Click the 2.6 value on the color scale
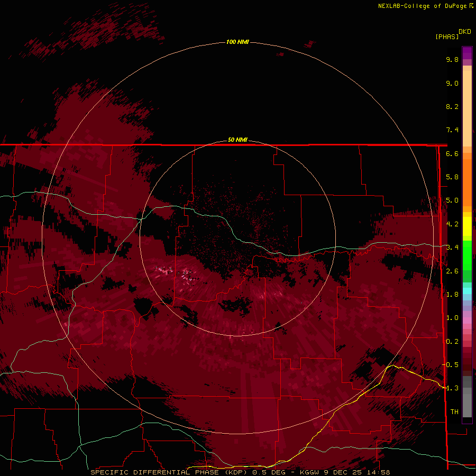476x476 pixels. pyautogui.click(x=452, y=271)
